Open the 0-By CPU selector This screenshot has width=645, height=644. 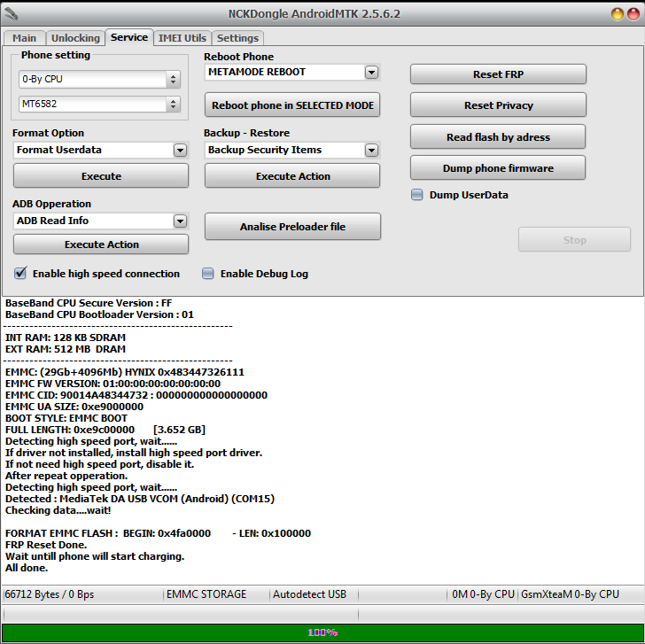pos(99,79)
